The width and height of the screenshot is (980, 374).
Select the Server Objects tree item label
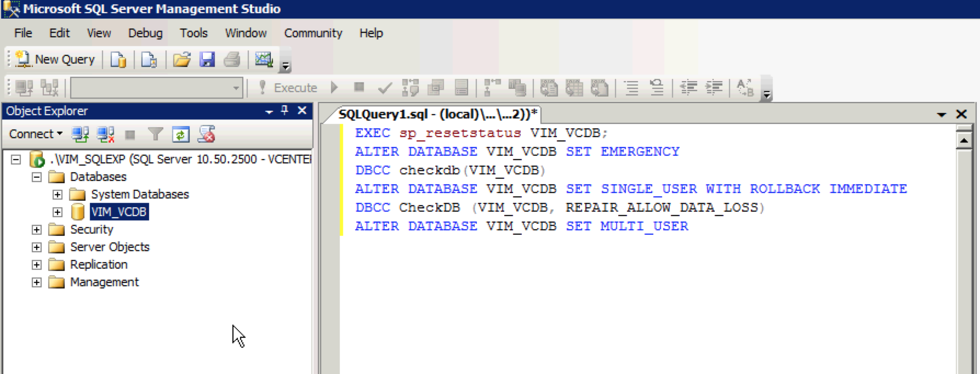tap(110, 247)
